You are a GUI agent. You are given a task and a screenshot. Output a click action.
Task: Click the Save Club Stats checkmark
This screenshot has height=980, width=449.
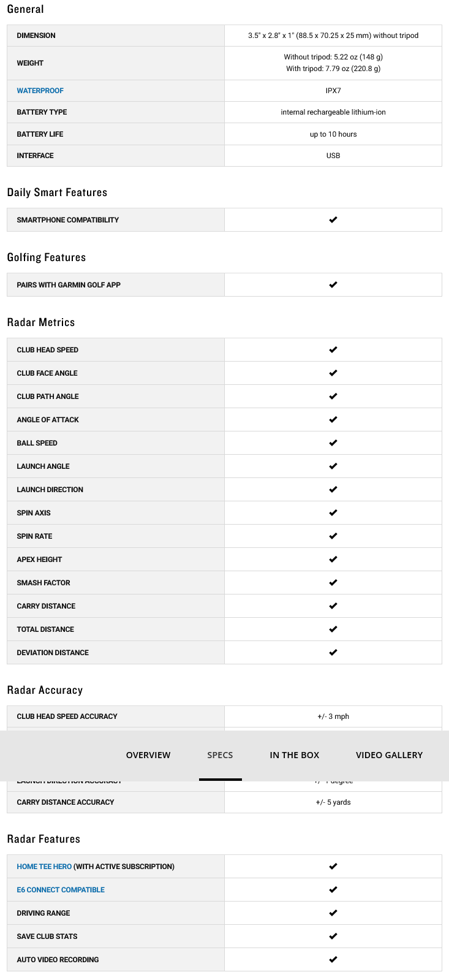click(333, 936)
